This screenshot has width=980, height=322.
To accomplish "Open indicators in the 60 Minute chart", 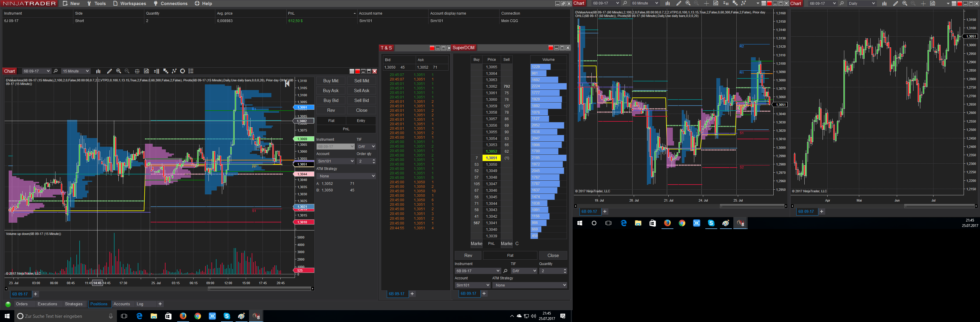I will tap(744, 3).
